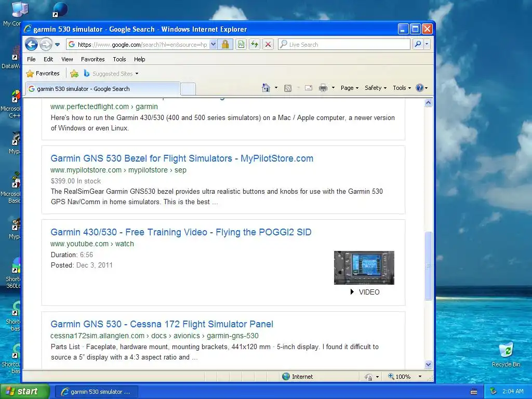This screenshot has width=532, height=399.
Task: Click the browser Back arrow button
Action: (32, 45)
